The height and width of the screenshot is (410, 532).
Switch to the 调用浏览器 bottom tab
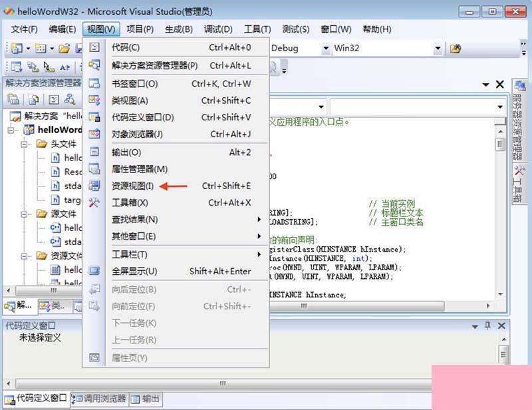click(99, 399)
